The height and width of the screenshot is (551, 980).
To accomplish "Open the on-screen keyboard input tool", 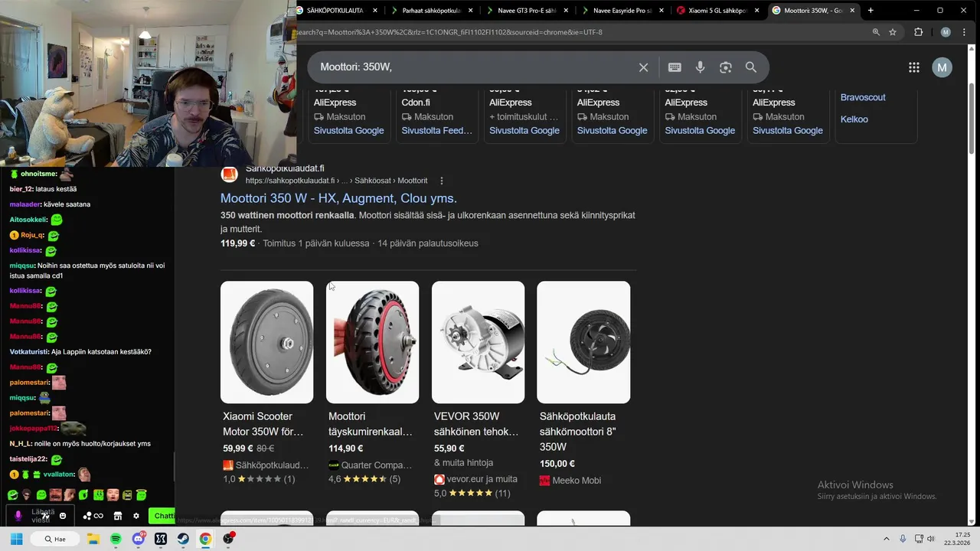I will (675, 67).
